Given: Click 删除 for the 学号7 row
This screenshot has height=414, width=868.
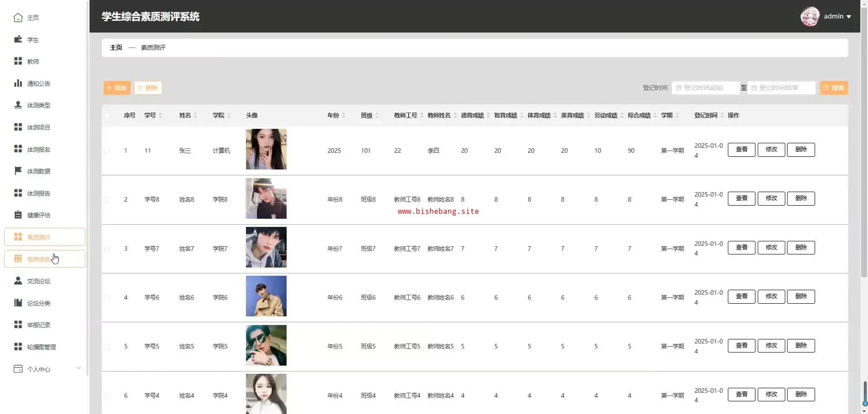Looking at the screenshot, I should click(801, 248).
